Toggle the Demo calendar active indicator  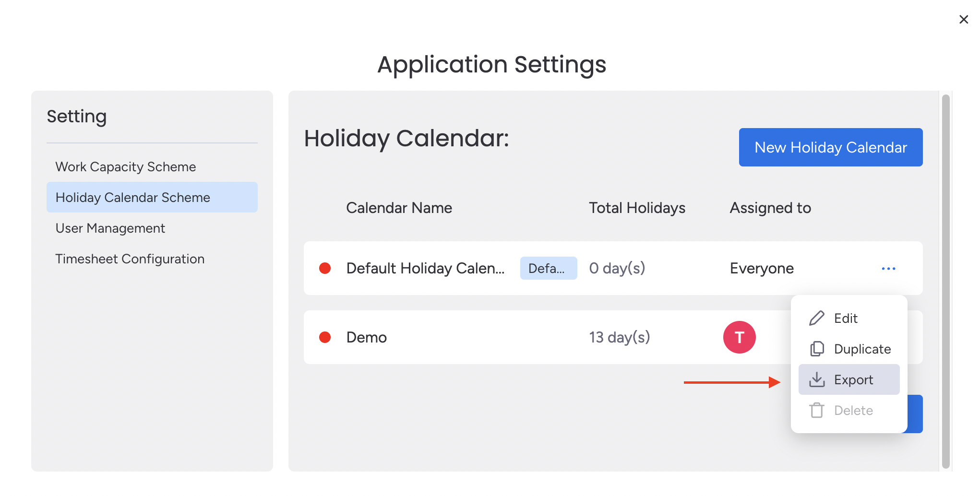325,337
